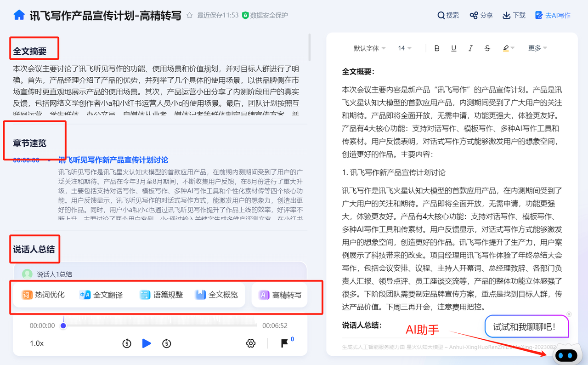Viewport: 588px width, 365px height.
Task: Click the 全文摘要 heading
Action: 30,51
